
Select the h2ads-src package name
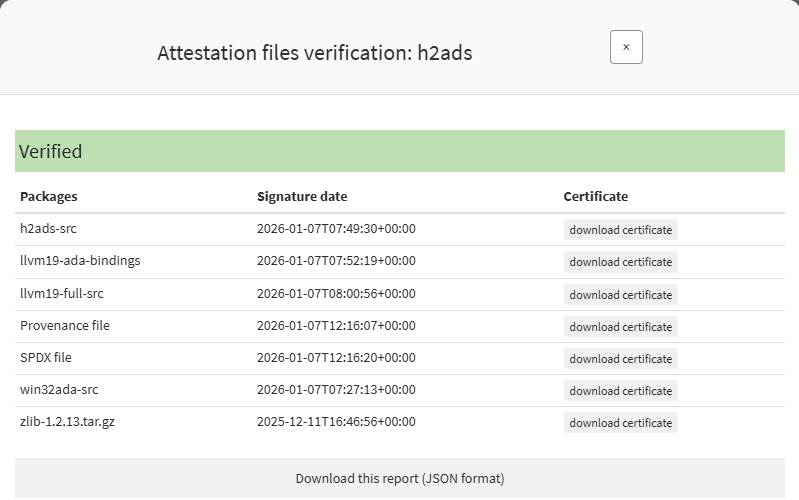pos(48,229)
